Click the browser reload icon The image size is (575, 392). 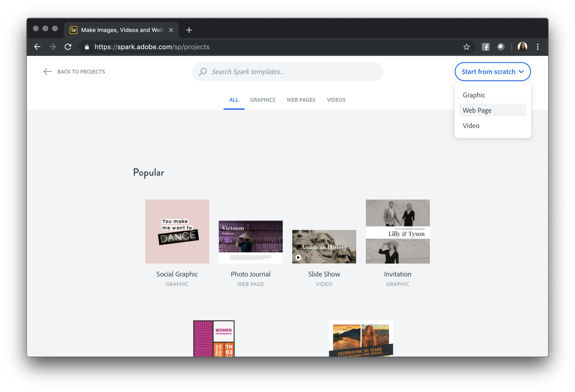point(68,47)
